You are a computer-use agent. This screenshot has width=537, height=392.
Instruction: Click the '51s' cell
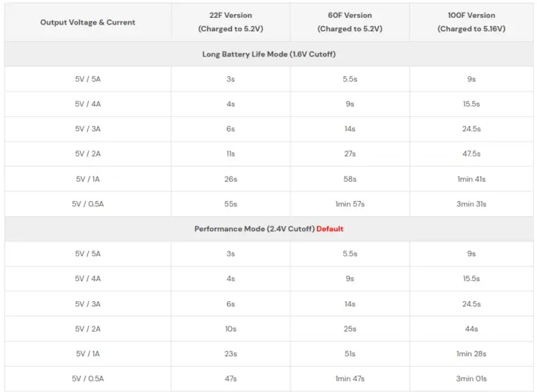350,354
